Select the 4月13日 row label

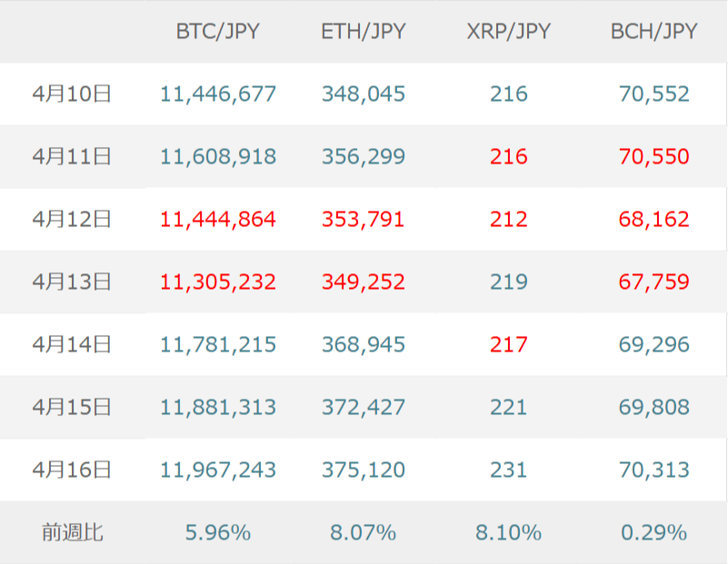click(72, 282)
